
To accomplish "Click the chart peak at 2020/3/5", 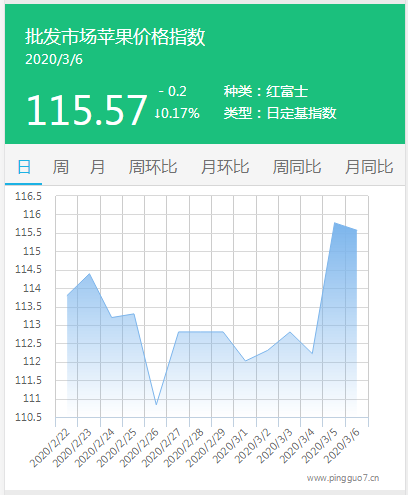I will 334,223.
